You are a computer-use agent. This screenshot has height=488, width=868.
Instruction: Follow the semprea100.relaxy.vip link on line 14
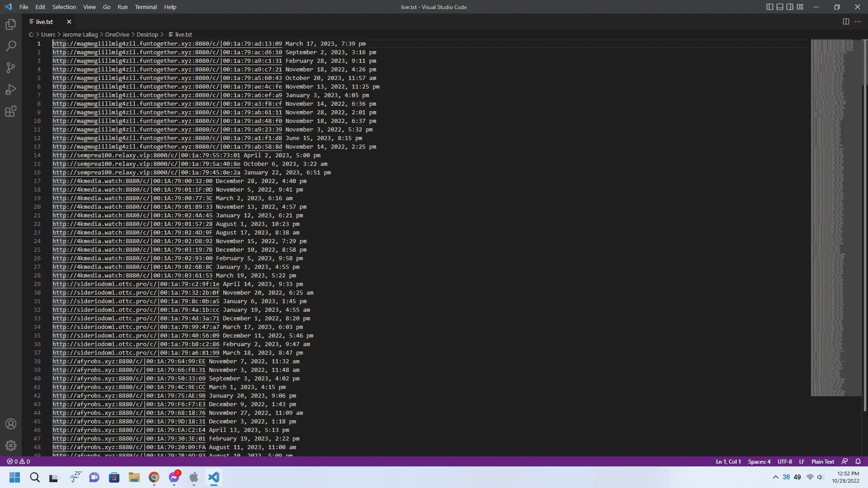tap(146, 155)
